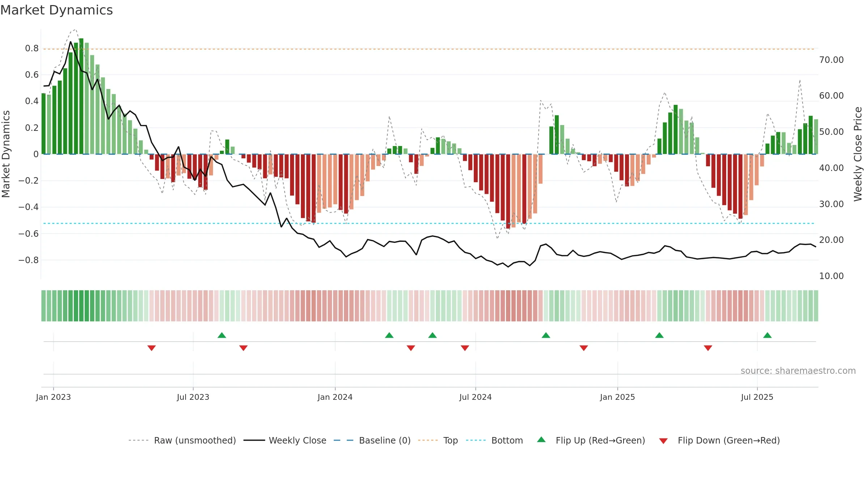
Task: Click the Jul 2025 x-axis label
Action: pos(757,397)
